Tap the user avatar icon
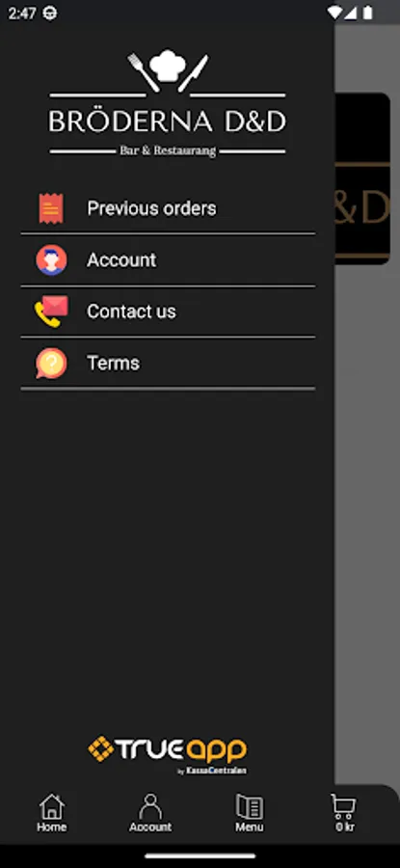The image size is (400, 868). coord(51,259)
